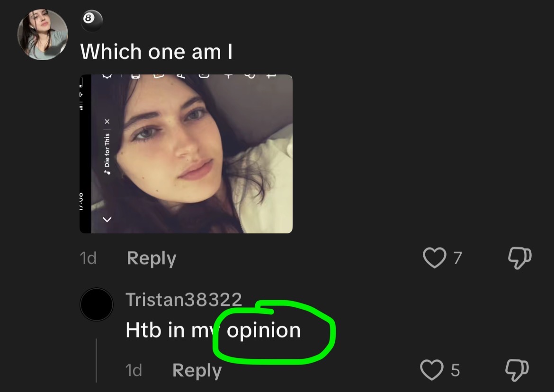
Task: Select the "Die for This" song label
Action: pos(107,149)
